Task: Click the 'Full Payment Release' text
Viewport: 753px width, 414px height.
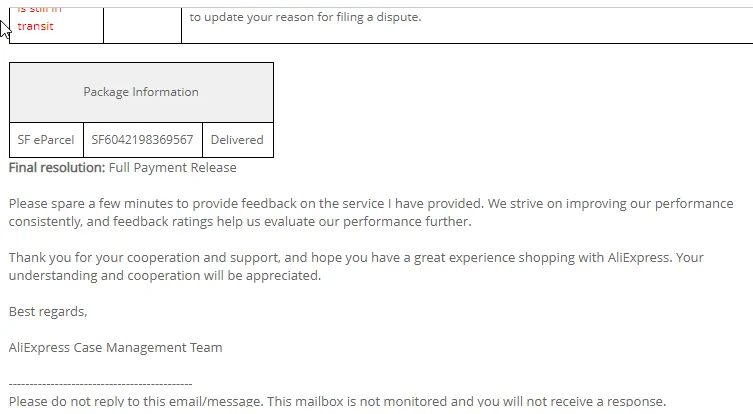Action: [x=172, y=167]
